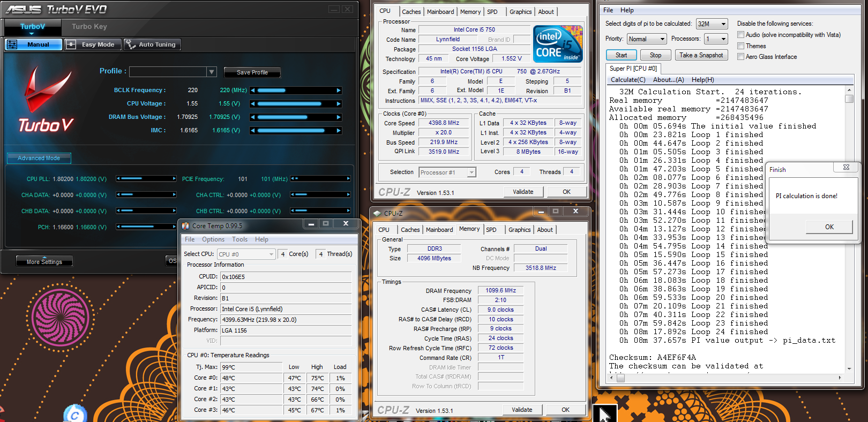Click the Intel Core i5 logo in CPU-Z
Image resolution: width=868 pixels, height=422 pixels.
tap(558, 44)
